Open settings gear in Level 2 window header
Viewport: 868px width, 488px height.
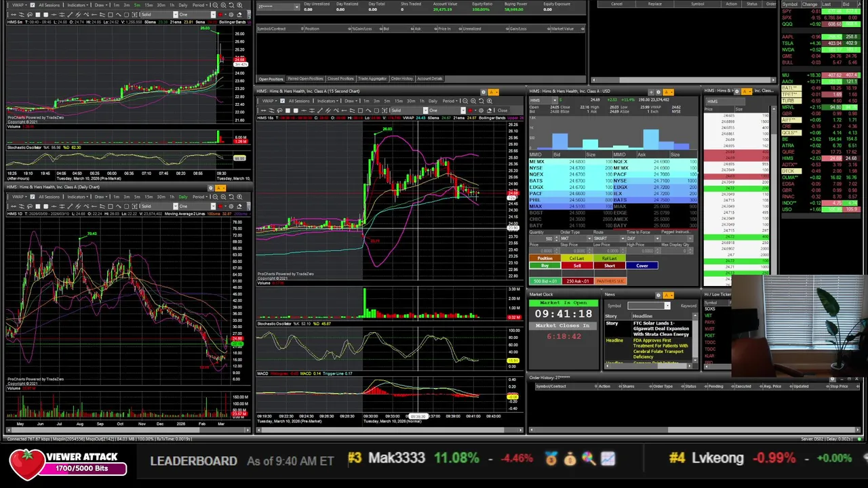point(658,92)
